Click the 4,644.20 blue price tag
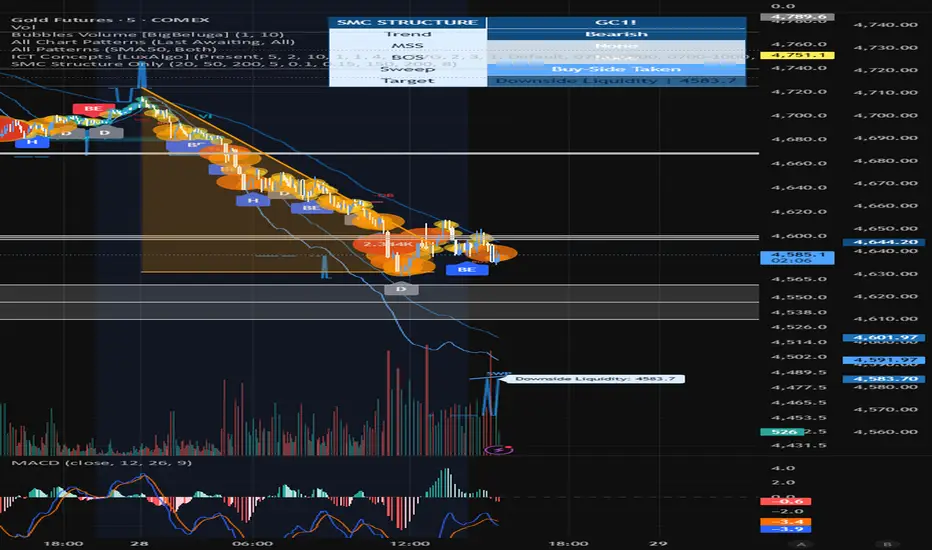This screenshot has height=550, width=932. 884,242
